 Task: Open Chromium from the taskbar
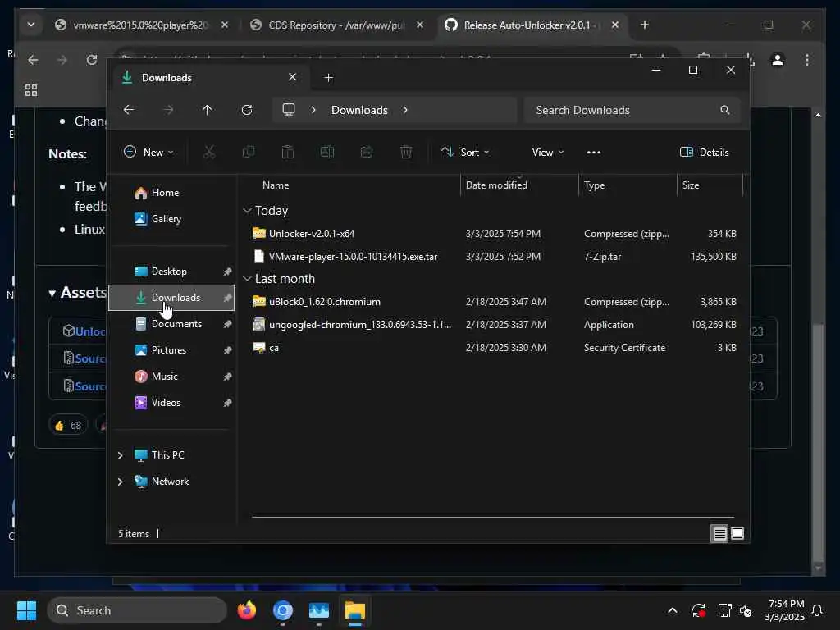click(x=283, y=610)
